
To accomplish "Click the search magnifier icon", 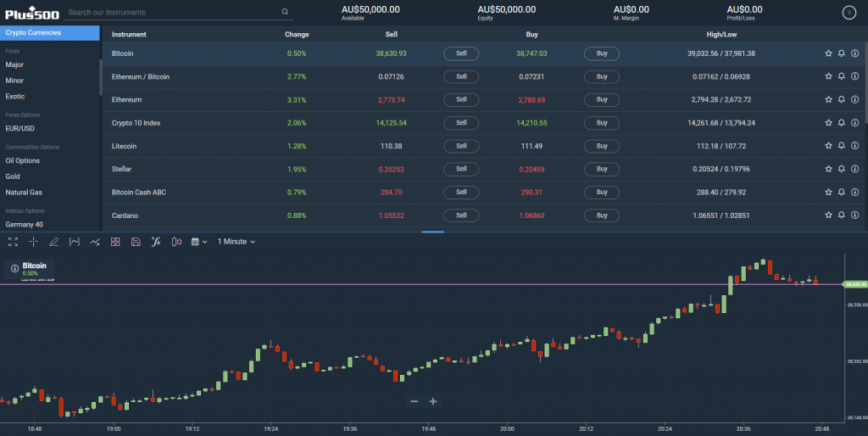I will click(x=285, y=12).
